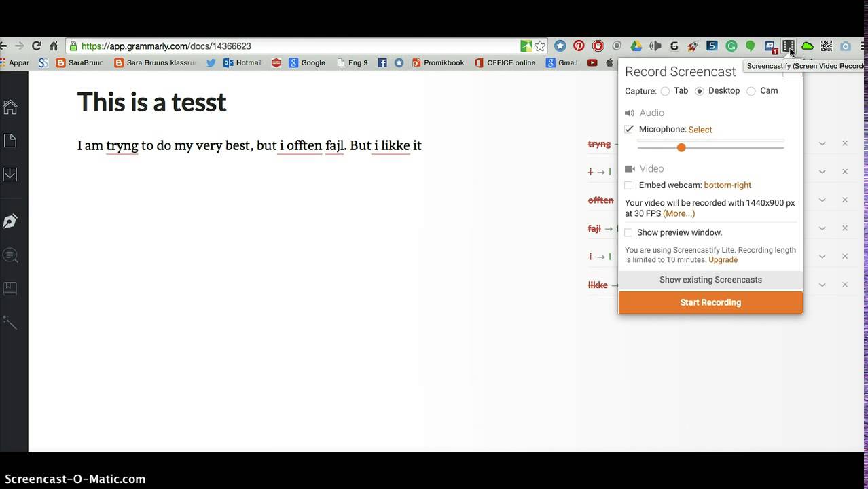Expand the likke suggestion card chevron
This screenshot has width=868, height=489.
pos(822,285)
